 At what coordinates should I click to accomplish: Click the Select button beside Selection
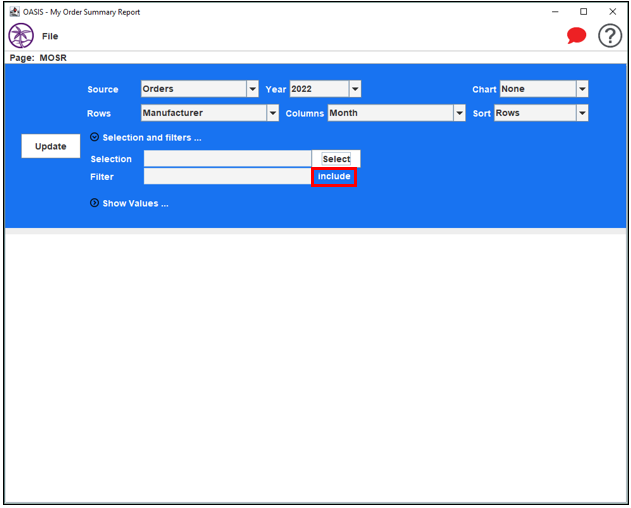pyautogui.click(x=336, y=159)
